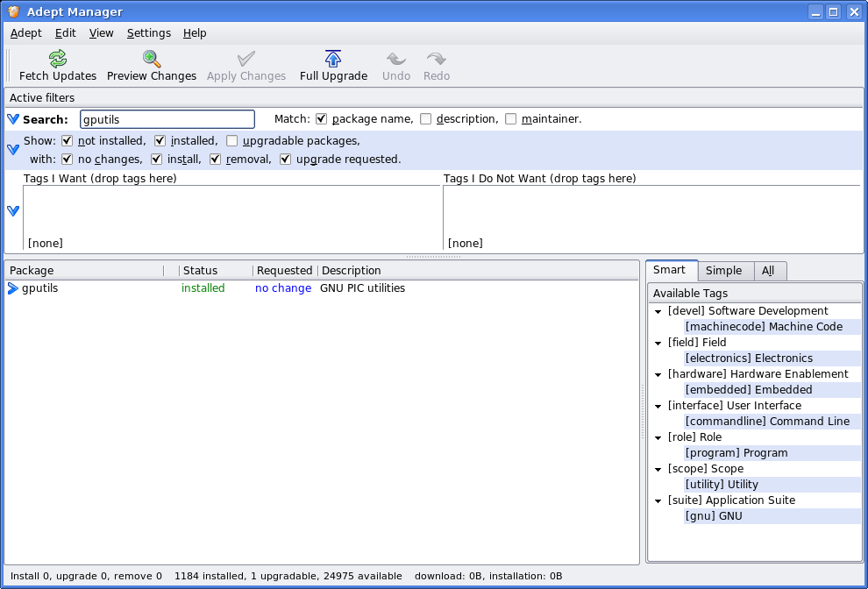
Task: Click the Apply Changes checkmark icon
Action: point(246,60)
